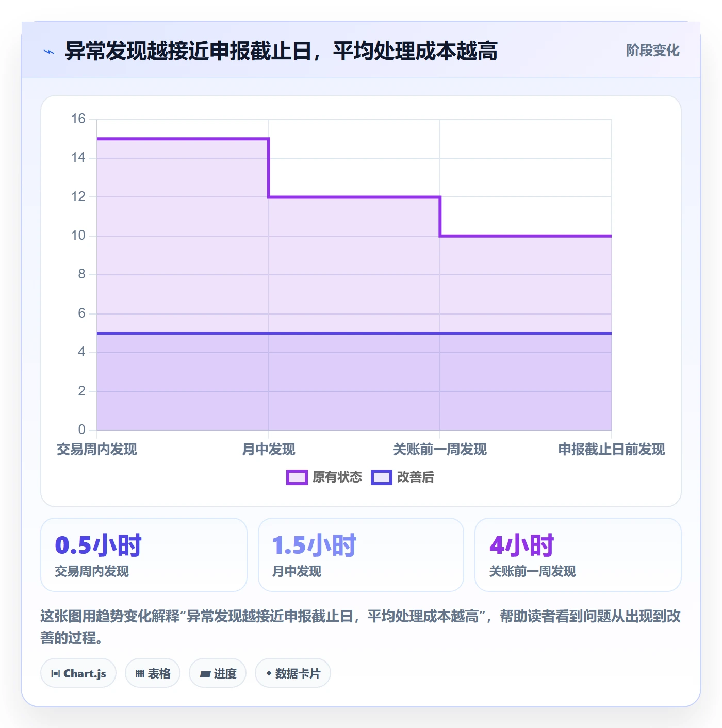Click the bar icon in 进度 chip
This screenshot has height=728, width=722.
coord(205,674)
